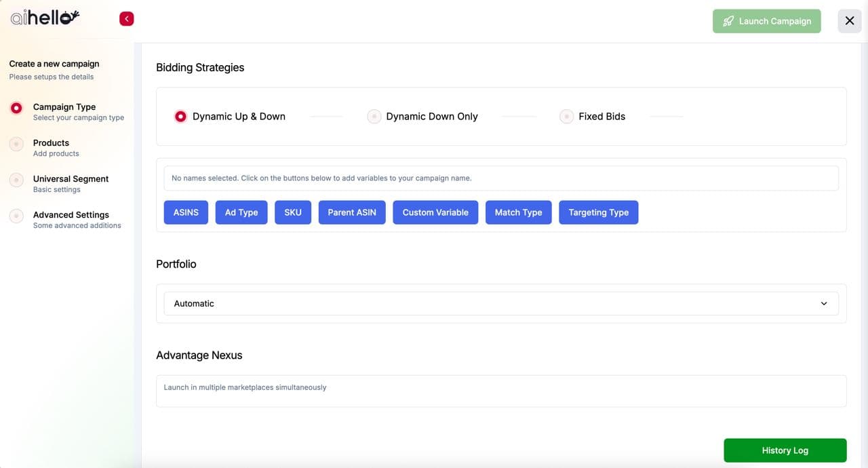Add Ad Type variable
The width and height of the screenshot is (868, 468).
(241, 212)
